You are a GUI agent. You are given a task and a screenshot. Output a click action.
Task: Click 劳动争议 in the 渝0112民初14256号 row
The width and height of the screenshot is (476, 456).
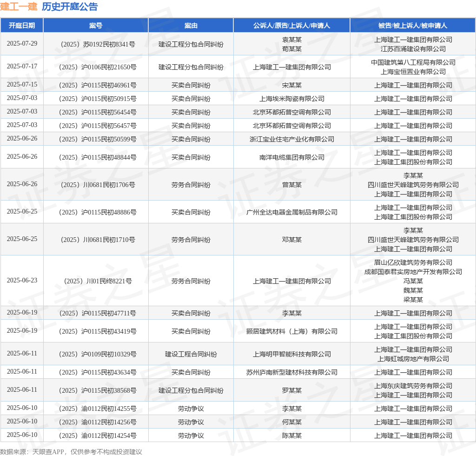pos(191,422)
